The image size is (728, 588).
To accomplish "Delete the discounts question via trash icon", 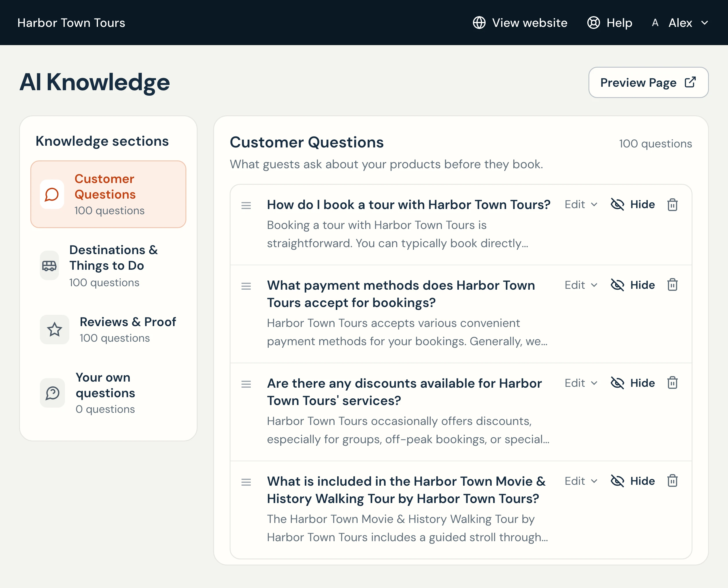I will (672, 383).
